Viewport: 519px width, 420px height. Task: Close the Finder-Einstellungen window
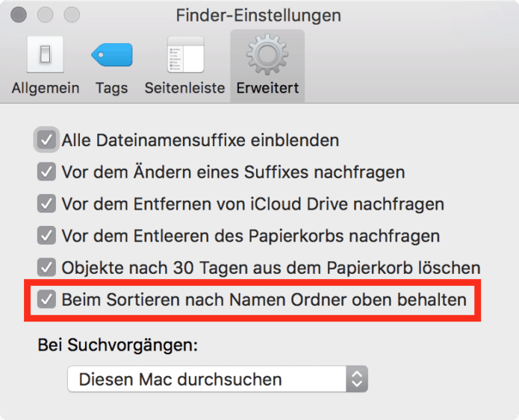pyautogui.click(x=18, y=14)
